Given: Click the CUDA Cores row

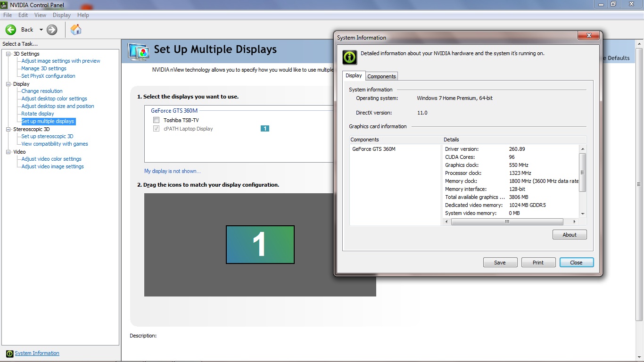Looking at the screenshot, I should pyautogui.click(x=511, y=157).
